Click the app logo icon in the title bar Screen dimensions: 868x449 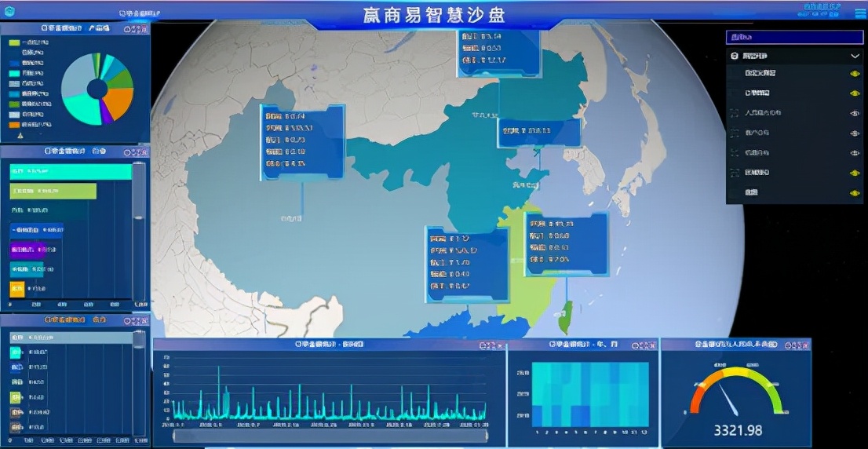(x=10, y=11)
